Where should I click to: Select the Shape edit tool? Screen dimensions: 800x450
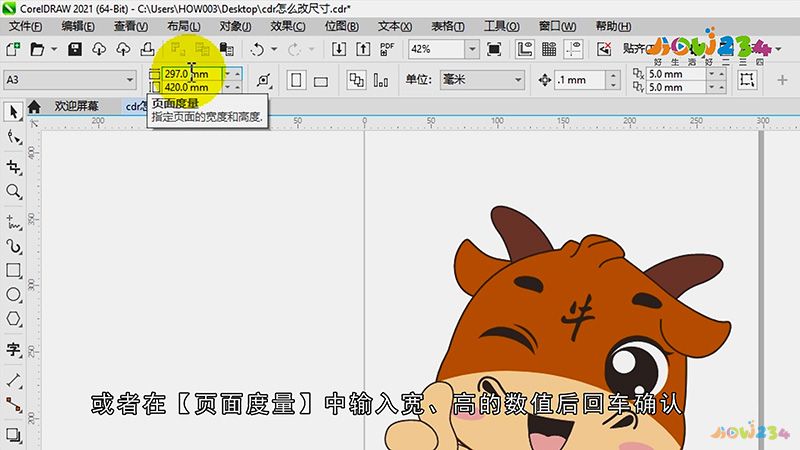click(13, 137)
